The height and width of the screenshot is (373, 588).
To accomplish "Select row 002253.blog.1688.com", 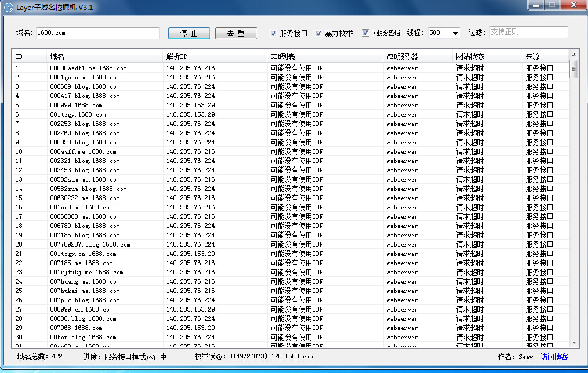I will pos(291,124).
